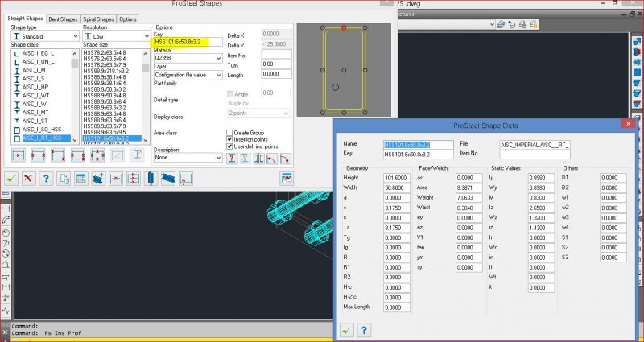644x342 pixels.
Task: Click the mirror shape icon
Action: [258, 159]
